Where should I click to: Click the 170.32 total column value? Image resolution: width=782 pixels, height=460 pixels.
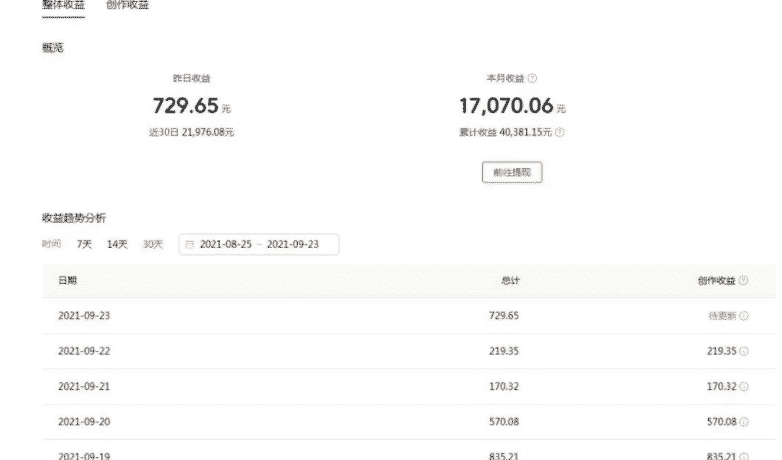pos(504,387)
